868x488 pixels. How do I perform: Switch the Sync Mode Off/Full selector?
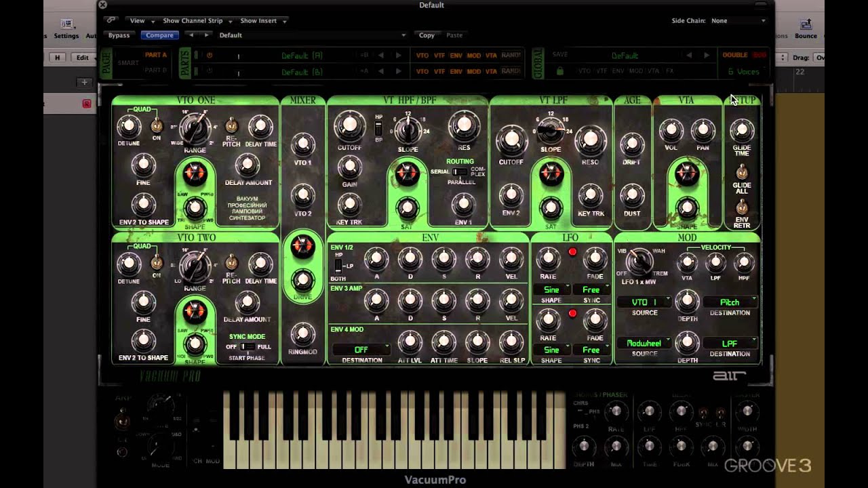pyautogui.click(x=247, y=346)
